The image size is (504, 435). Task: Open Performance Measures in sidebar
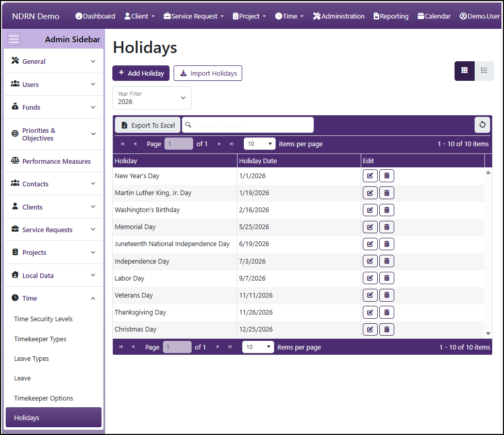54,161
